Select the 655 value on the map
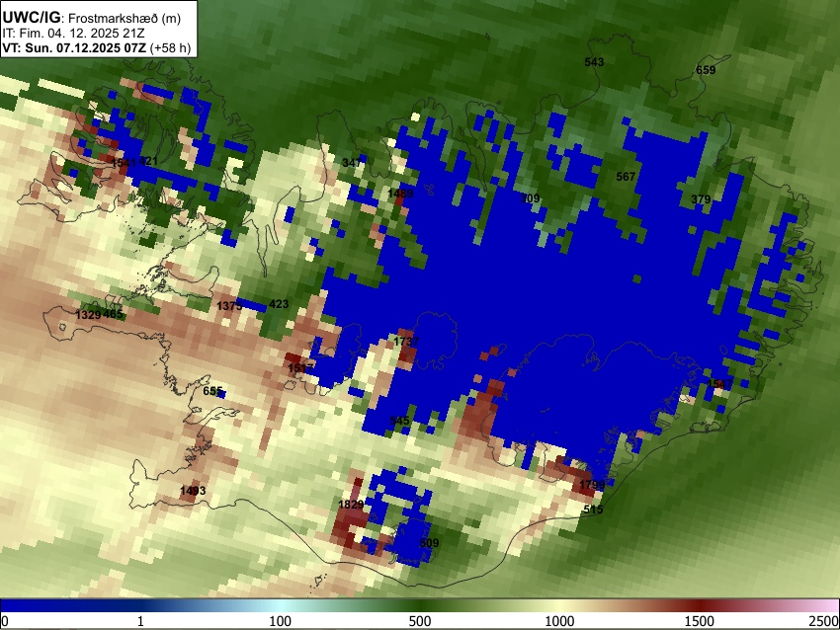Image resolution: width=840 pixels, height=630 pixels. 212,391
